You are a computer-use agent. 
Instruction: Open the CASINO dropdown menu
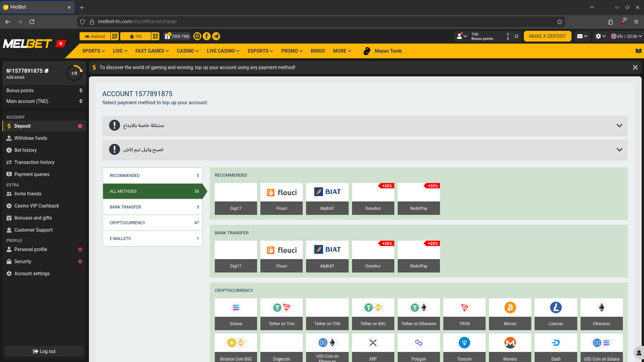click(x=188, y=51)
